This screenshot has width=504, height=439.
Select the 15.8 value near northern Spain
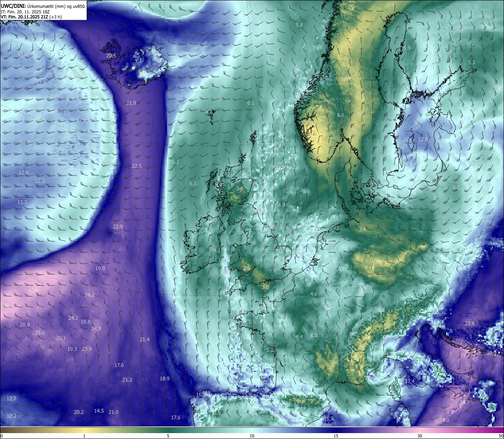246,395
